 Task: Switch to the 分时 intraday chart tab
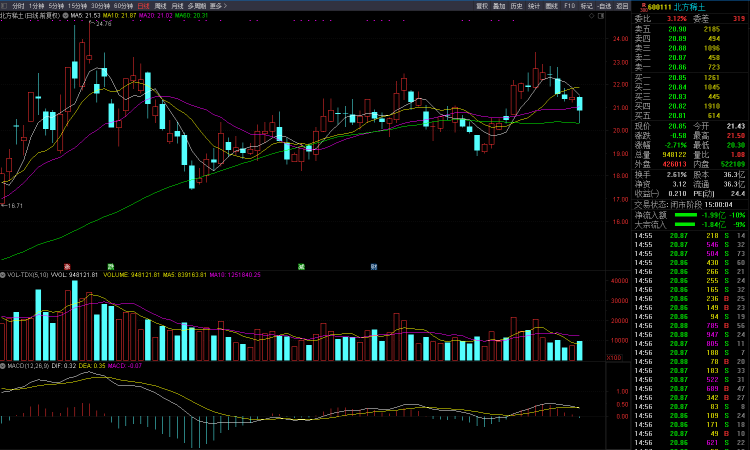point(18,5)
